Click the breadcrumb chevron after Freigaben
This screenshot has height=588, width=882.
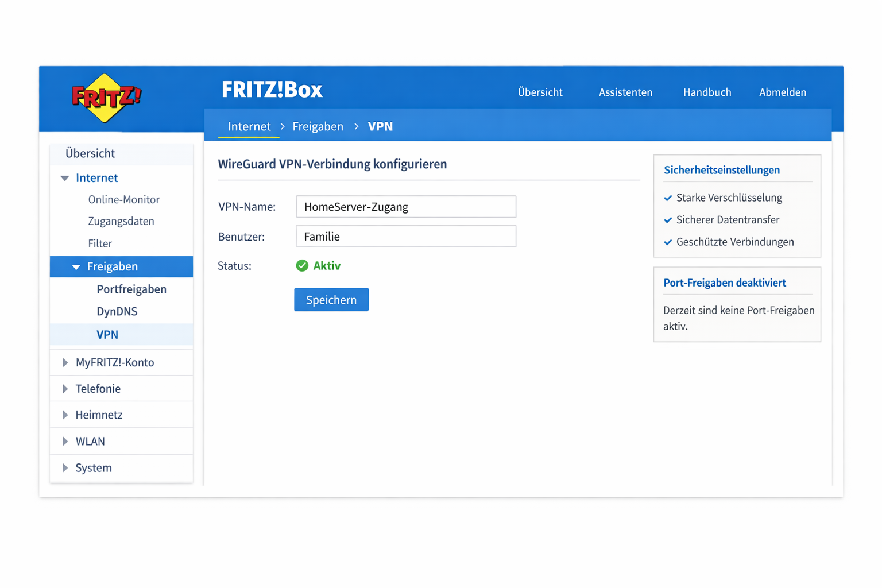pyautogui.click(x=356, y=126)
